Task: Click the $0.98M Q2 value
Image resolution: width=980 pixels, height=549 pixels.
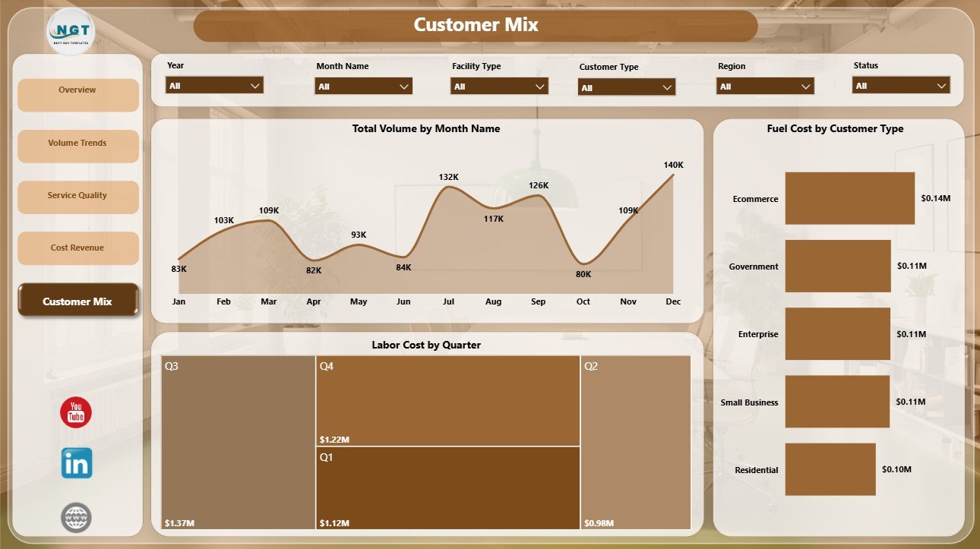Action: coord(599,522)
